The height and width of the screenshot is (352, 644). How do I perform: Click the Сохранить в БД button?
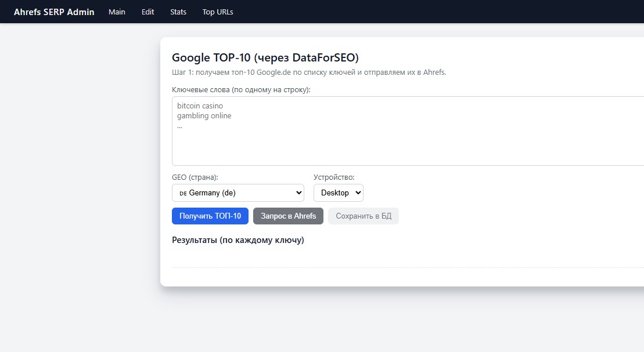coord(362,216)
